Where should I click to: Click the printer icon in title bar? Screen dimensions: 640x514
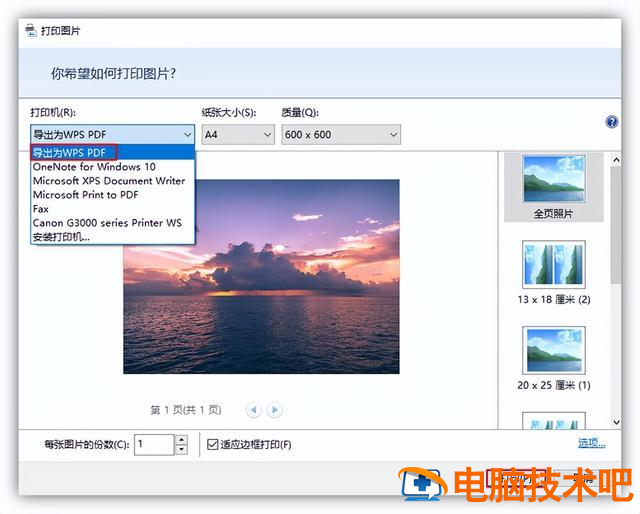pos(31,31)
